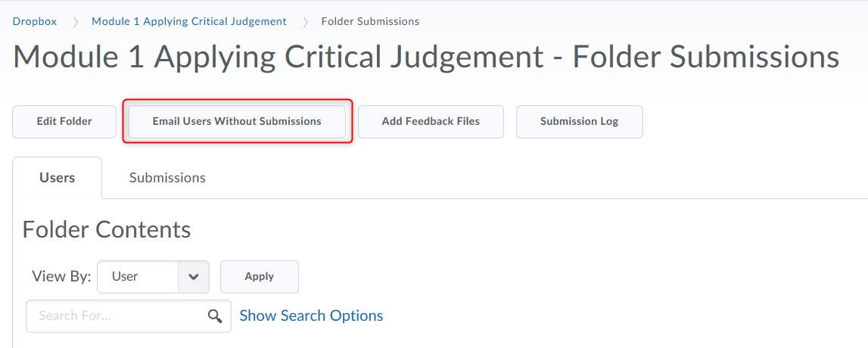This screenshot has height=348, width=868.
Task: Click Add Feedback Files button
Action: [x=431, y=121]
